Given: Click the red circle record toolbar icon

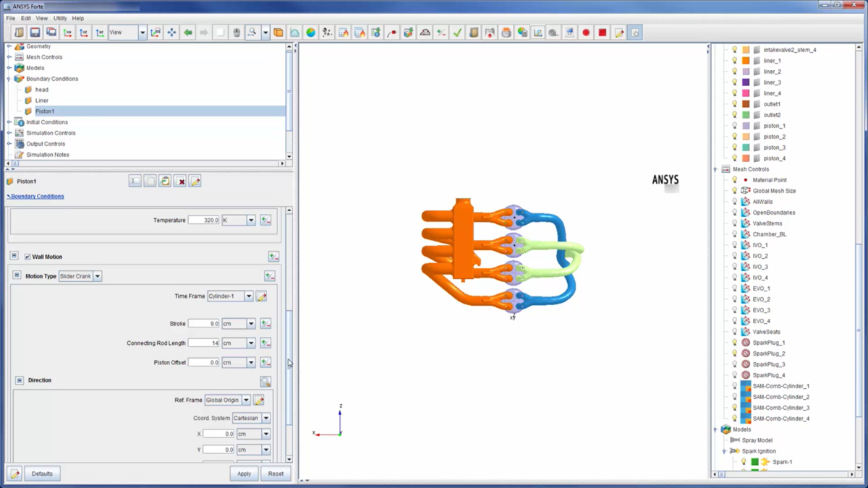Looking at the screenshot, I should click(x=586, y=33).
